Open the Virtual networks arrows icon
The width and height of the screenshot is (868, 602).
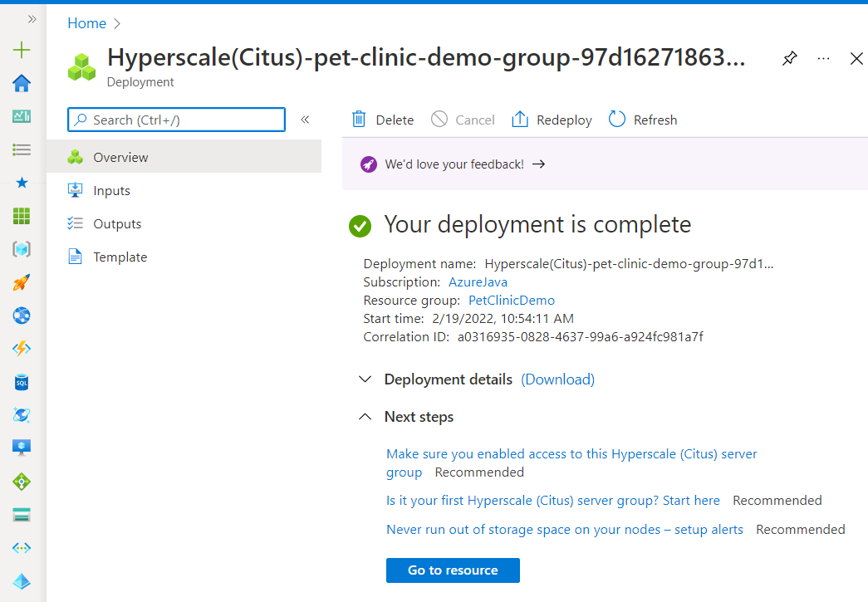coord(22,548)
